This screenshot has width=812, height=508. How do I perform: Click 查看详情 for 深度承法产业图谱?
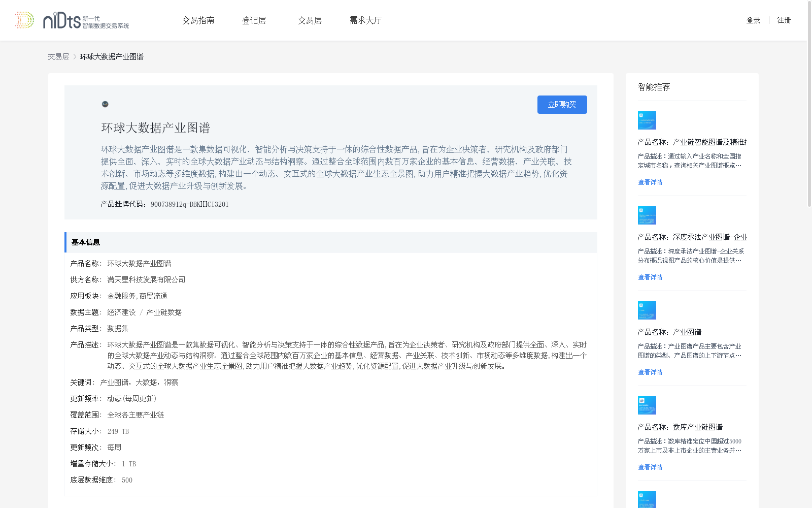(650, 277)
